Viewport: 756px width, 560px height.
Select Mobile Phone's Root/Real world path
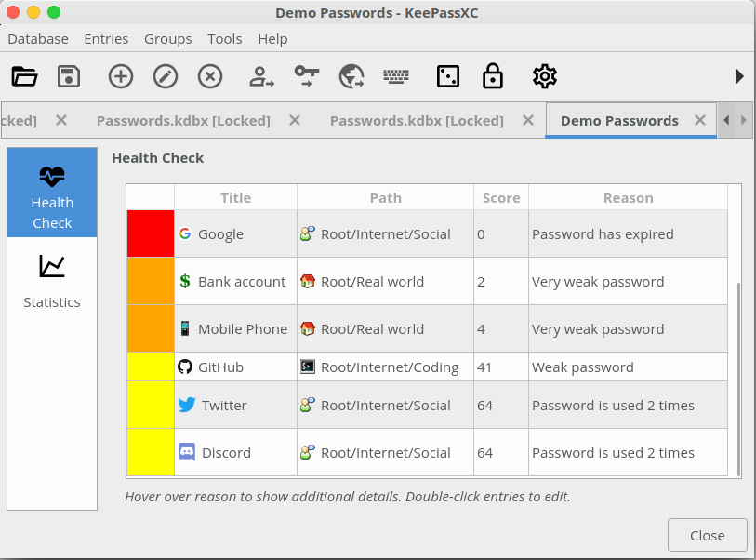(385, 329)
